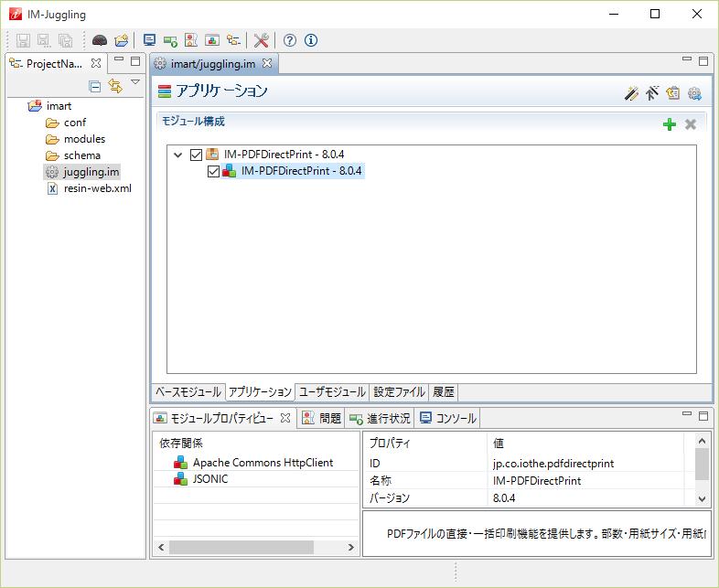Click the jp.co.iothe.pdfdirectprint ID value
Viewport: 719px width, 588px height.
(553, 464)
